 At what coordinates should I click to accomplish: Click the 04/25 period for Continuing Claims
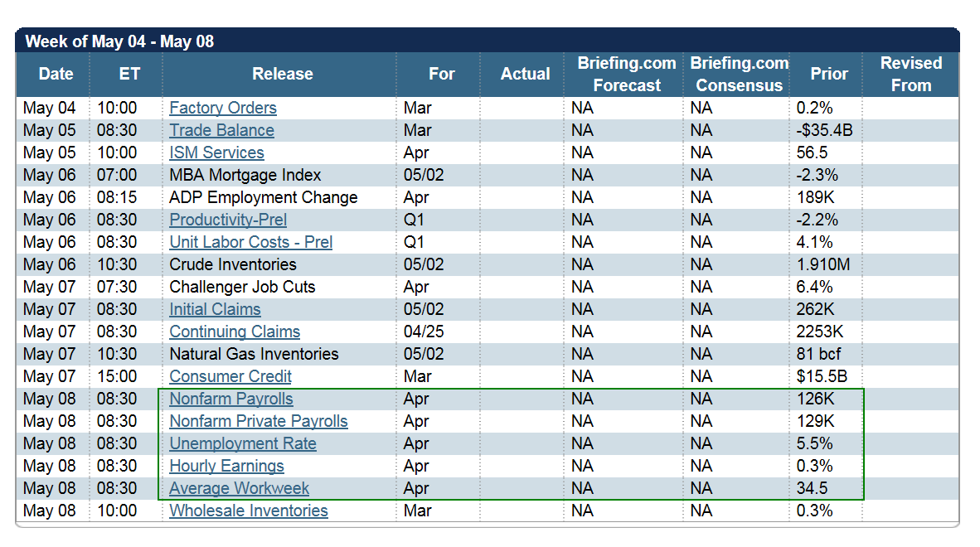[424, 332]
